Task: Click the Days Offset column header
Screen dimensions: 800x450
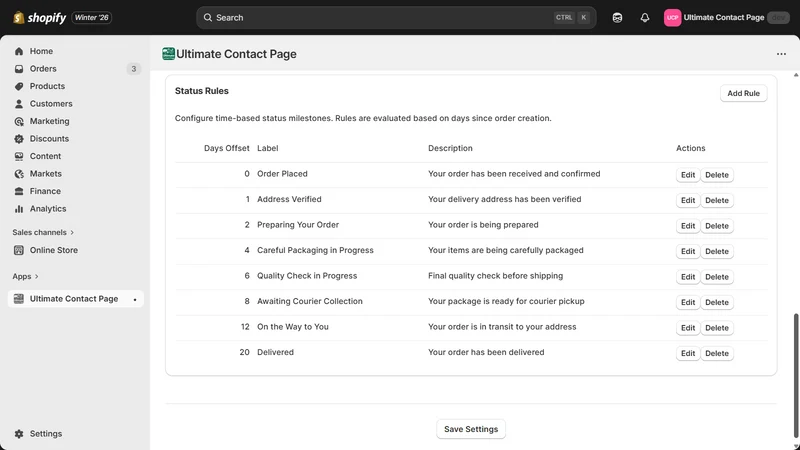Action: [227, 148]
